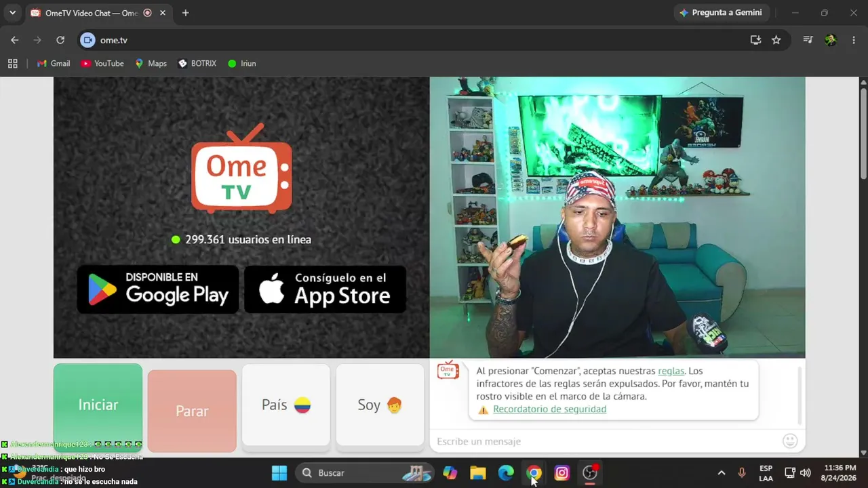Screen dimensions: 868x488
Task: Open the BOTRIX bookmark
Action: [197, 64]
